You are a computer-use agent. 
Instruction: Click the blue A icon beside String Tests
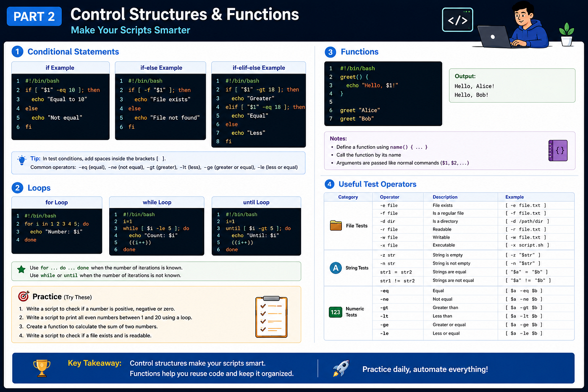coord(336,268)
